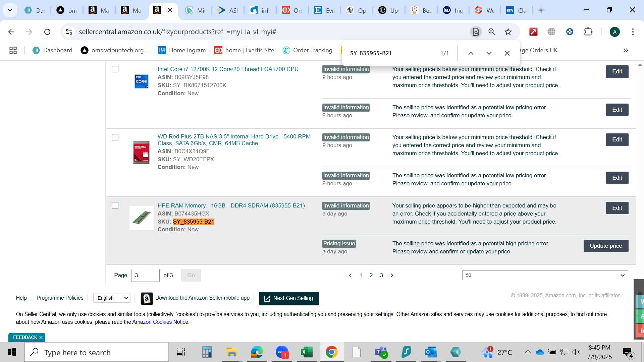The height and width of the screenshot is (362, 644).
Task: Open the Programme Policies link
Action: (x=60, y=298)
